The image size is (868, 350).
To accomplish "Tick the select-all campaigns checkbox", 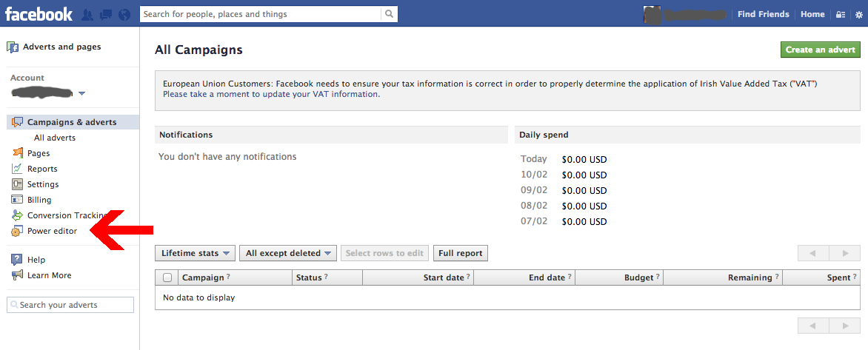I will tap(167, 277).
